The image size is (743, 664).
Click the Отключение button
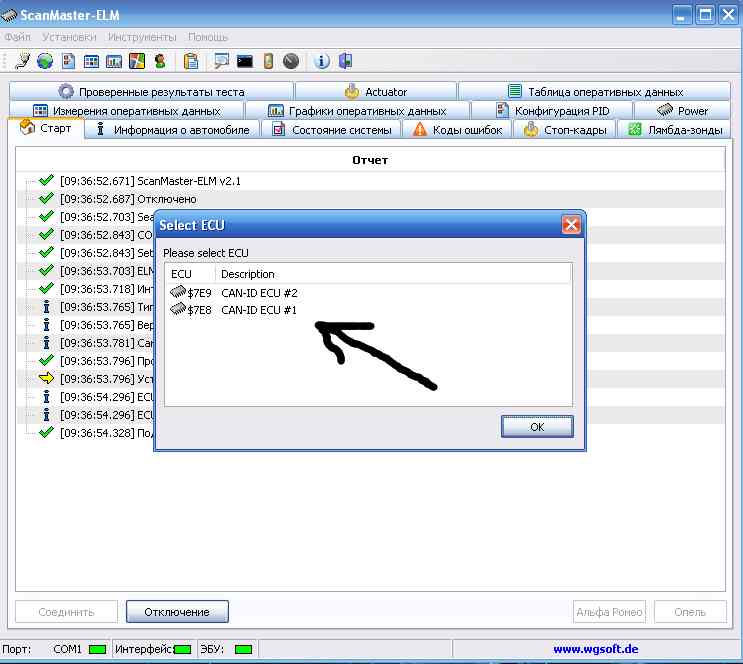pos(177,611)
